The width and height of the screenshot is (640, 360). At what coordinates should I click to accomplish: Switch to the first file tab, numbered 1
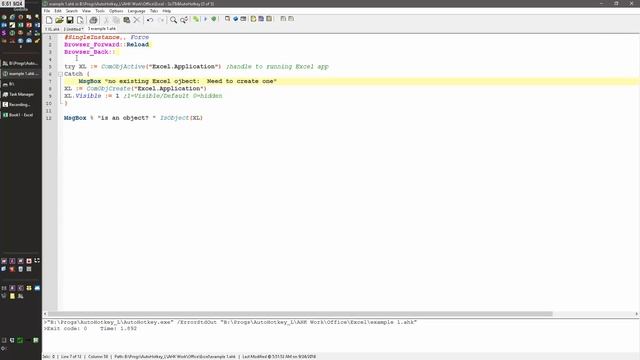pos(52,29)
